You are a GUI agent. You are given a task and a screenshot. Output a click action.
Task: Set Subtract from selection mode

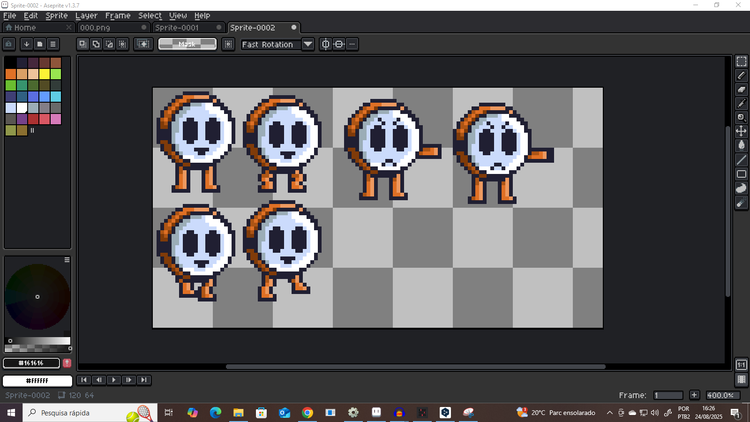tap(109, 44)
